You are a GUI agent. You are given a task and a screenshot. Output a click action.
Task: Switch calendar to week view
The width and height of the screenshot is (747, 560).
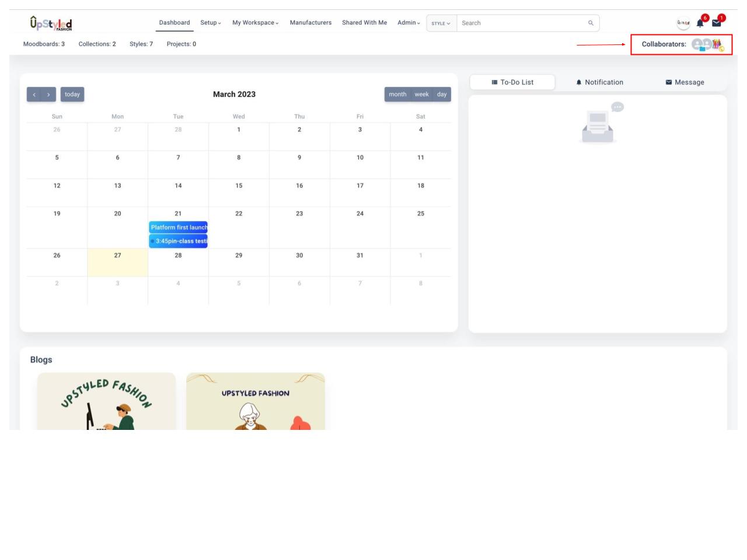[x=421, y=94]
